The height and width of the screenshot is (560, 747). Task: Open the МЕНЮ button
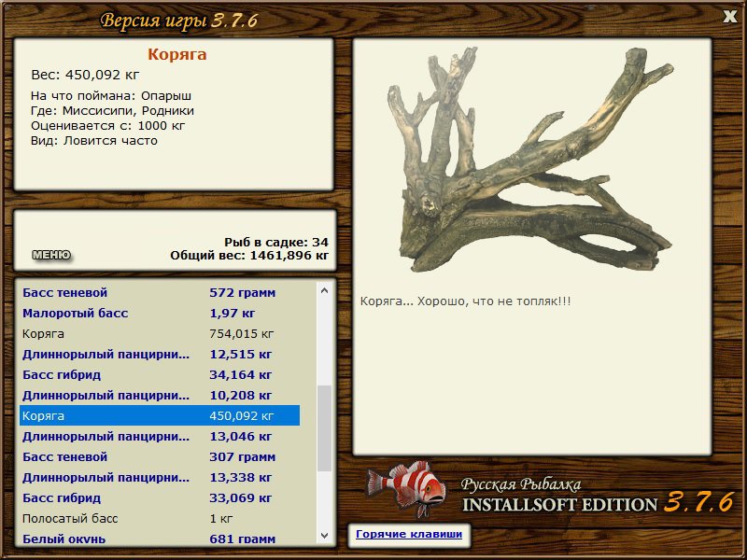[51, 255]
